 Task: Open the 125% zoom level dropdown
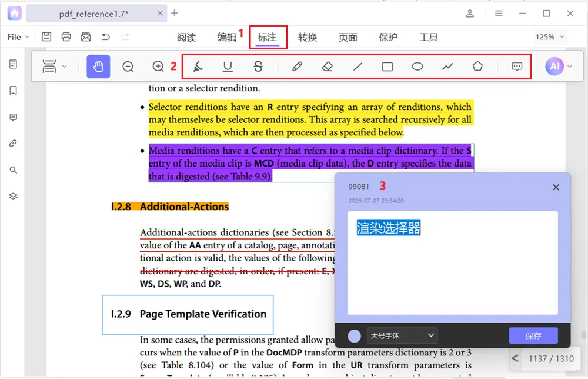click(x=550, y=36)
